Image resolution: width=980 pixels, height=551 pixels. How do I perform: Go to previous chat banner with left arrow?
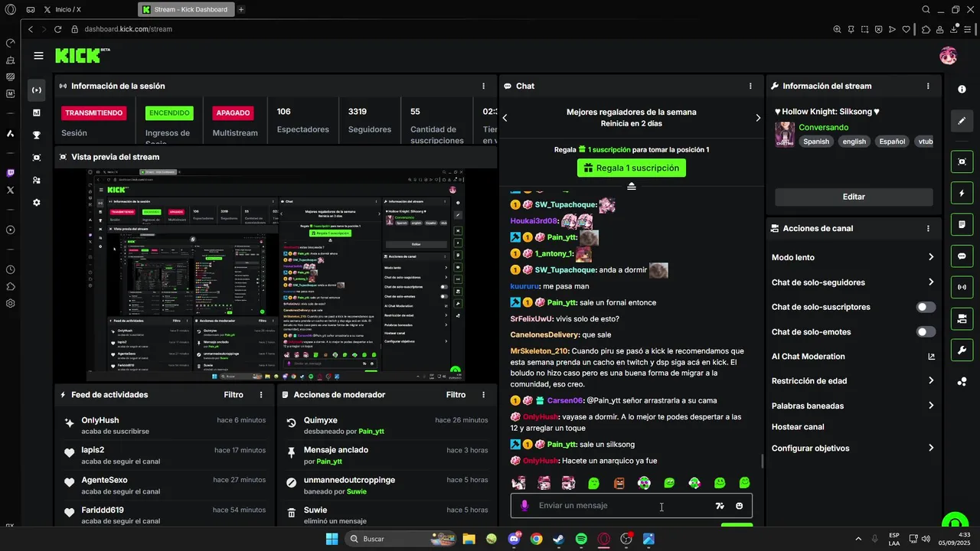pyautogui.click(x=505, y=118)
